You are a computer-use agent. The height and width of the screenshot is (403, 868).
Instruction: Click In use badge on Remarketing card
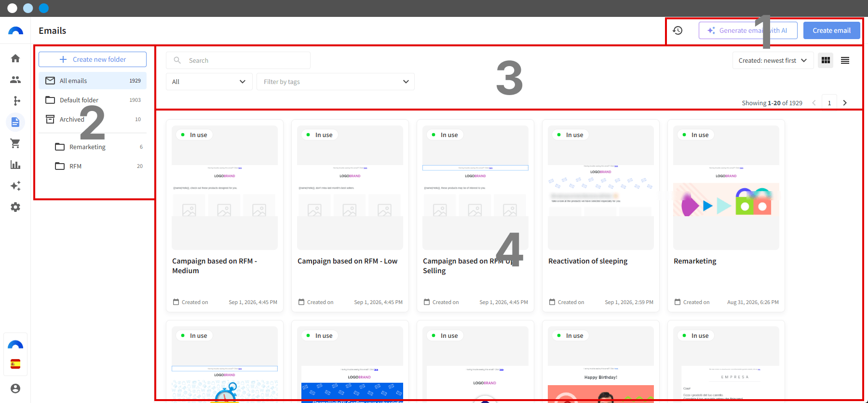coord(695,135)
